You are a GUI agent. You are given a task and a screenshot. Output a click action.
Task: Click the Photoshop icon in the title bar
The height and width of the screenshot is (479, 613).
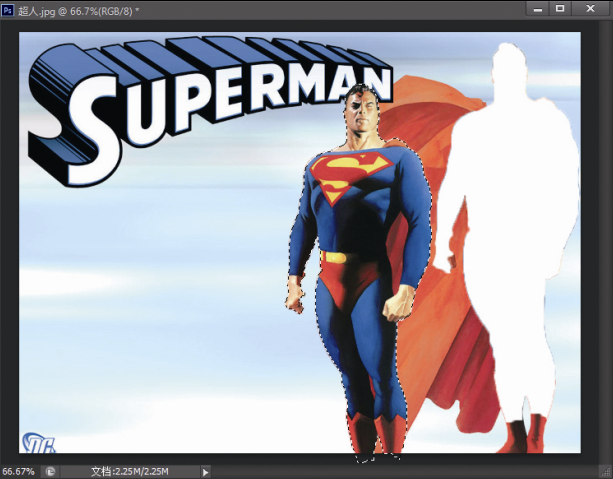(x=9, y=9)
